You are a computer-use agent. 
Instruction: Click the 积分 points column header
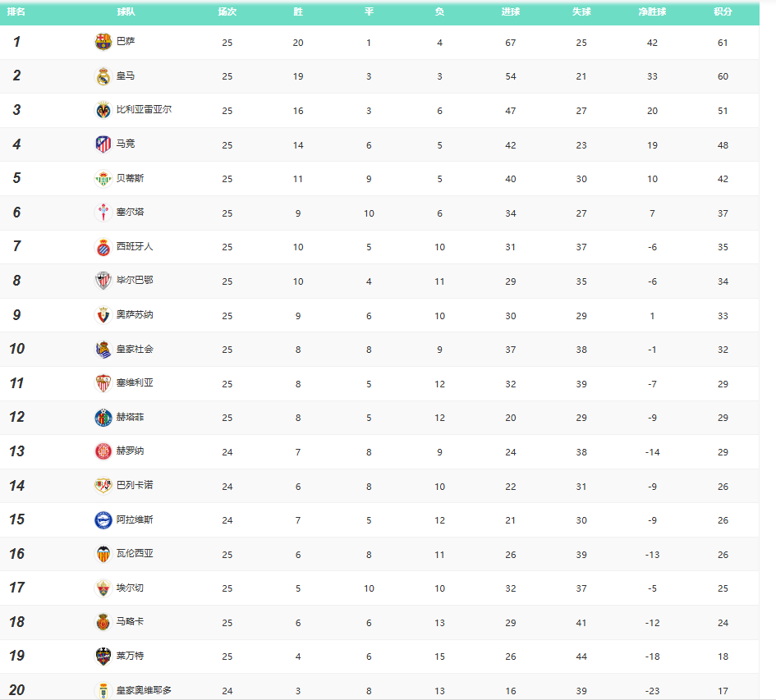[723, 12]
